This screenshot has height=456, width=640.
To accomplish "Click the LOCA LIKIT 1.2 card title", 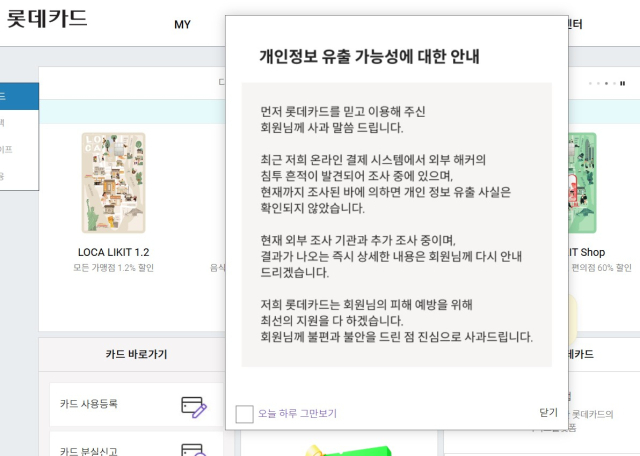I will pyautogui.click(x=113, y=252).
